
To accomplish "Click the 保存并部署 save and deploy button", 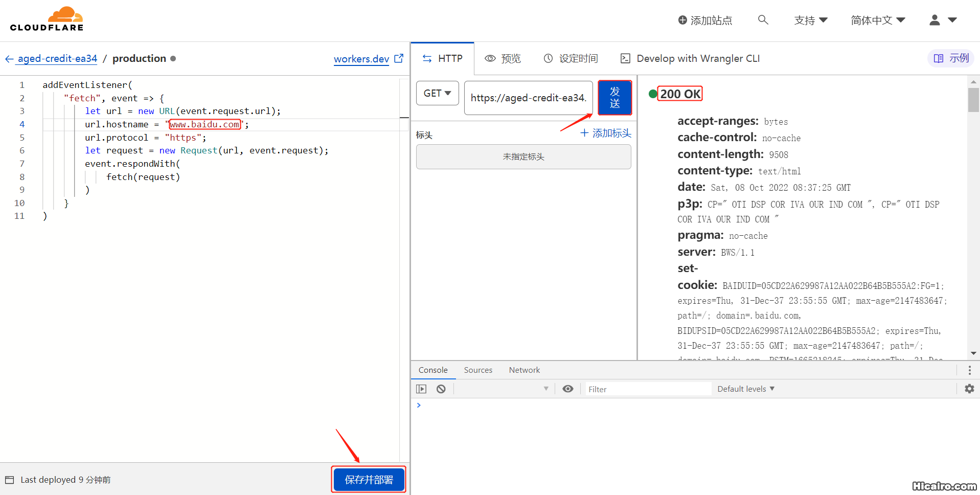I will click(x=369, y=480).
